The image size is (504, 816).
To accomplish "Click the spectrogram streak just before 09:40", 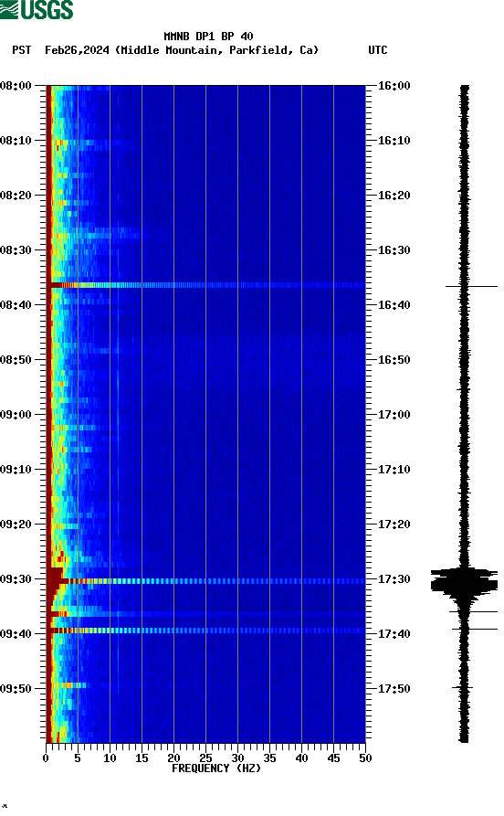I will tap(206, 631).
